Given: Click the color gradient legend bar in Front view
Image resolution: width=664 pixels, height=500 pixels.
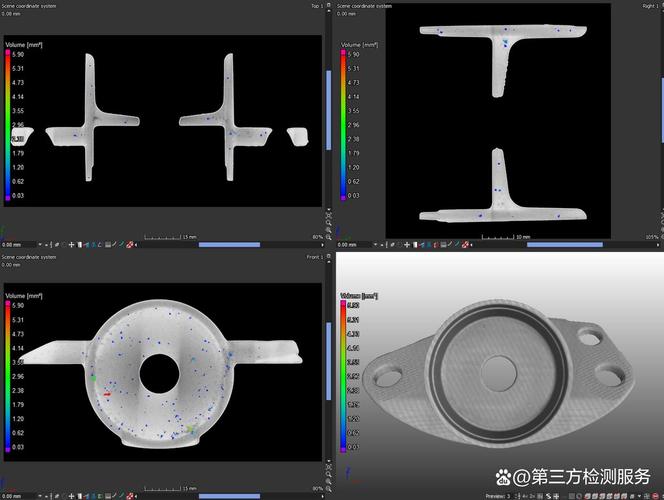Looking at the screenshot, I should [x=8, y=376].
